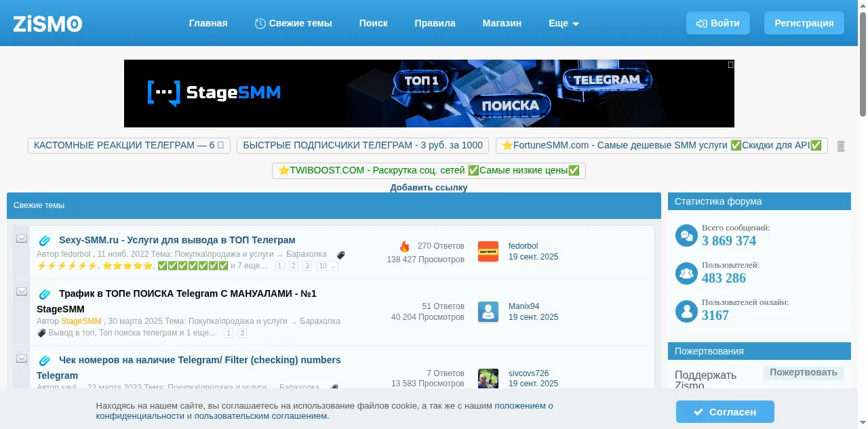Go to page 2 of Sexy-SMM.ru topic
This screenshot has width=868, height=429.
pyautogui.click(x=294, y=266)
